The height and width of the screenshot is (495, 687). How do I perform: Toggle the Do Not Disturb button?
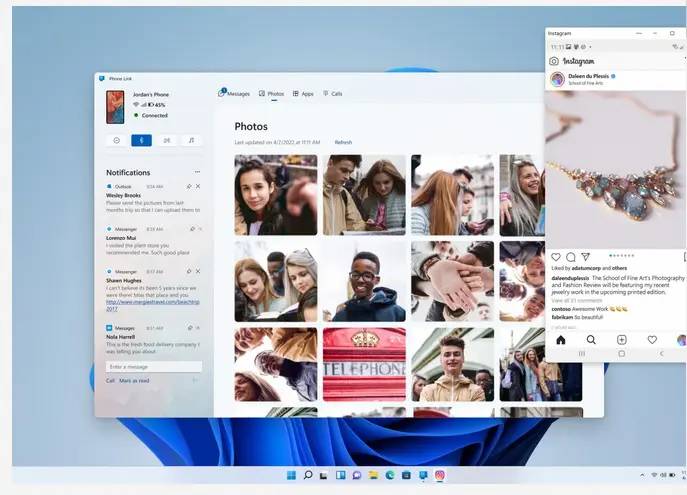pyautogui.click(x=117, y=141)
